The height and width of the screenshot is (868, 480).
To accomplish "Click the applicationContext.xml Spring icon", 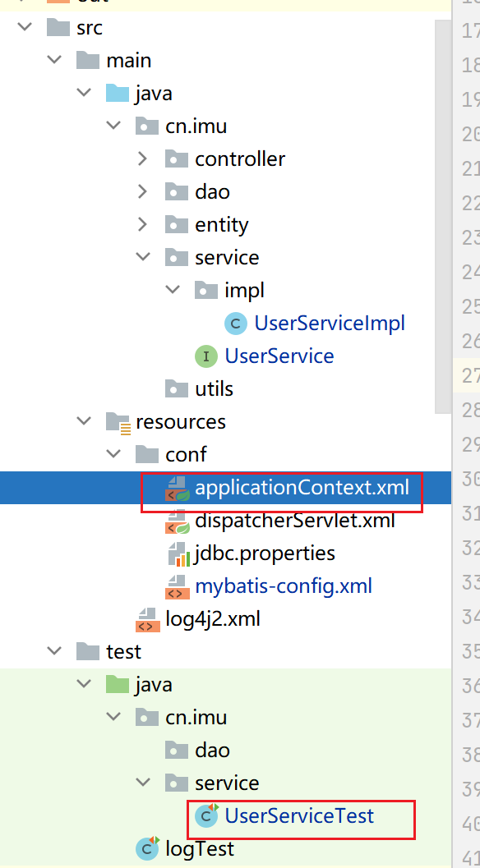I will [x=178, y=489].
